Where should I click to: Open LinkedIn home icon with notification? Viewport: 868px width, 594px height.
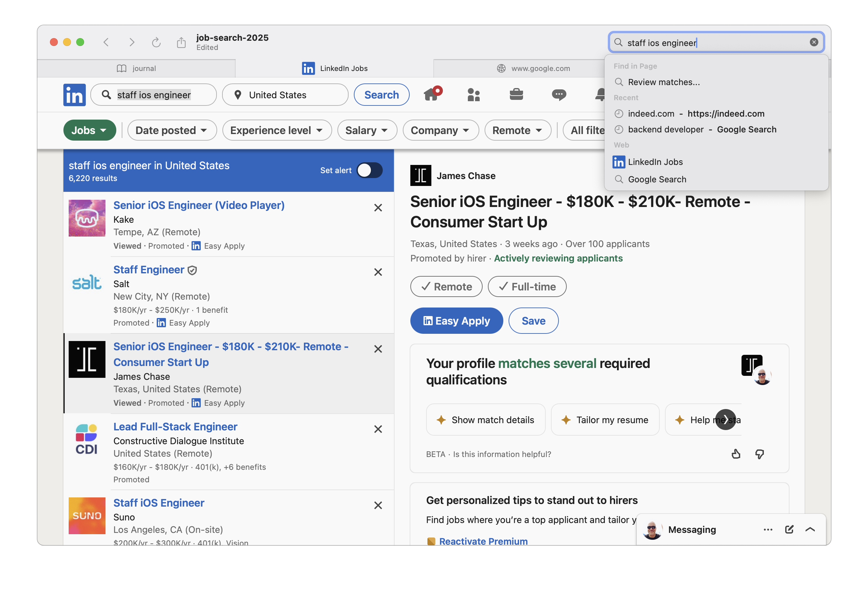coord(431,95)
